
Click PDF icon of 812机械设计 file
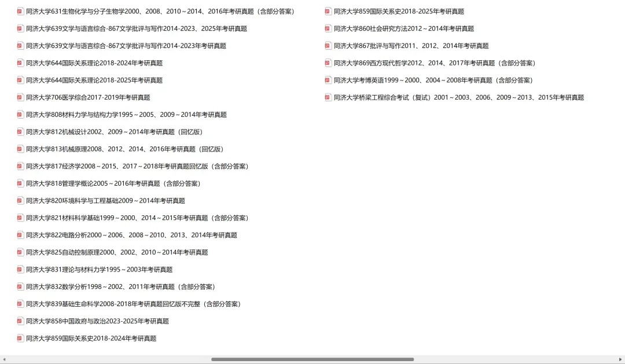[x=20, y=132]
